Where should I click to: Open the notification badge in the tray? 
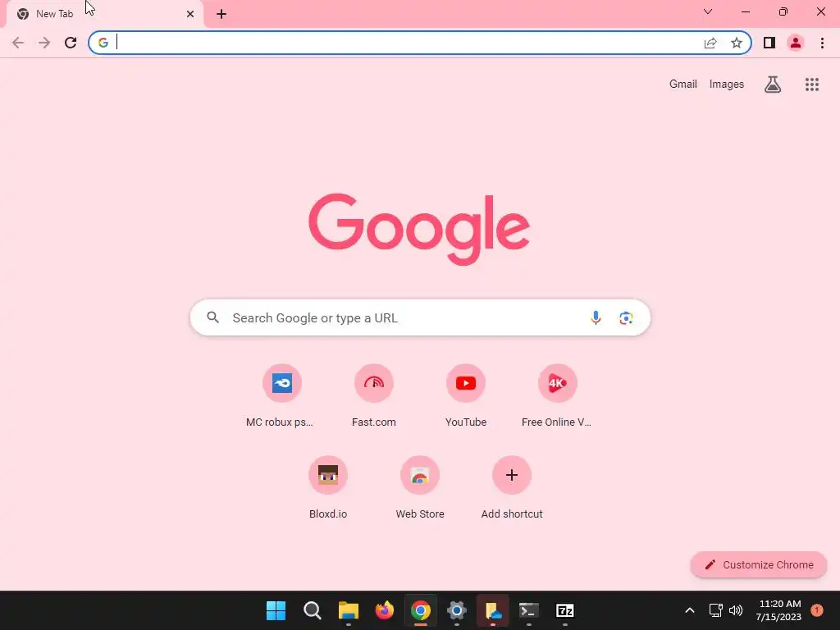pyautogui.click(x=817, y=609)
